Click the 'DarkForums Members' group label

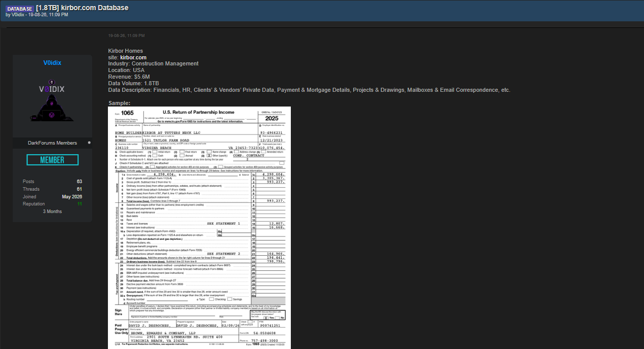pyautogui.click(x=52, y=143)
